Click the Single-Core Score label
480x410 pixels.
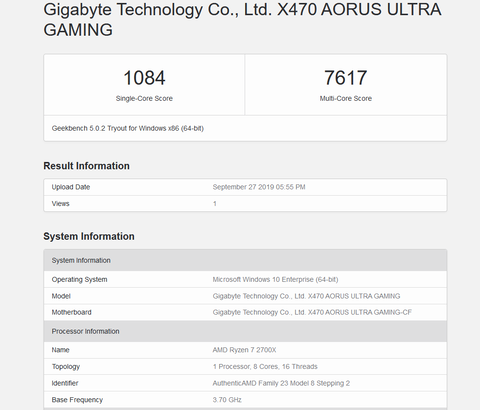[144, 98]
